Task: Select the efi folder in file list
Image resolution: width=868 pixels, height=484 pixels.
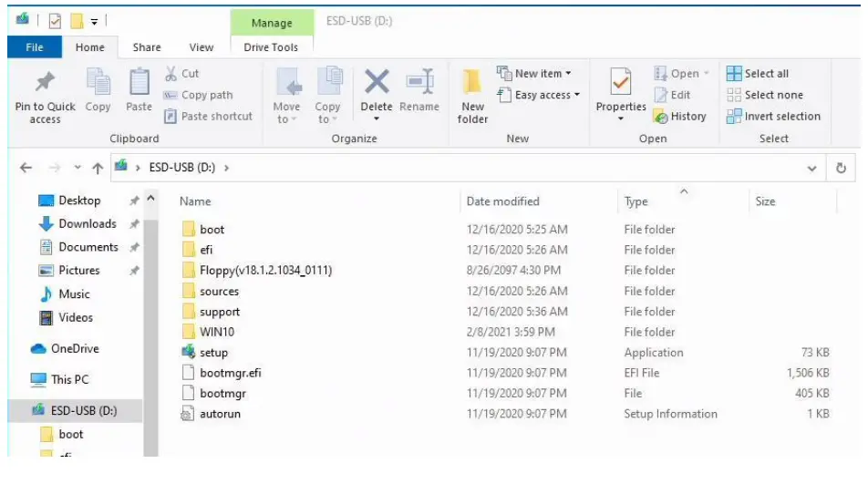Action: point(206,250)
